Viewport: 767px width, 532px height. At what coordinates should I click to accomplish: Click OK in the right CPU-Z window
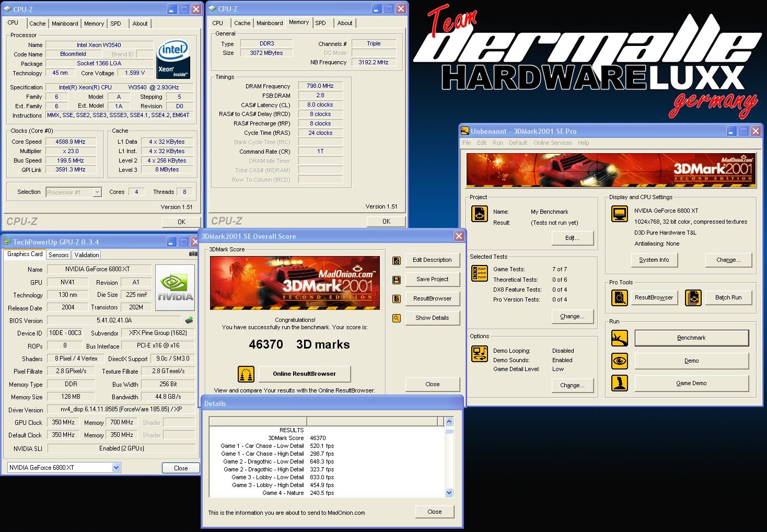click(x=386, y=221)
